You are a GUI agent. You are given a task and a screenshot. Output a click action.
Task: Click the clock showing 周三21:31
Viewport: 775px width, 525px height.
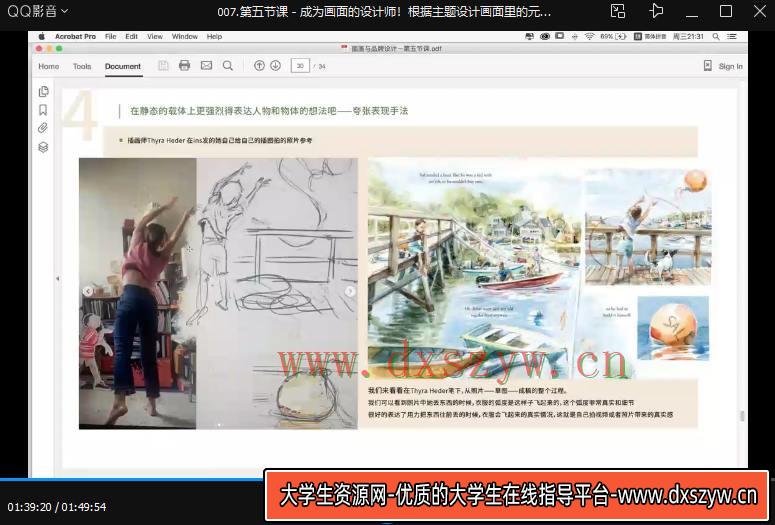point(688,37)
